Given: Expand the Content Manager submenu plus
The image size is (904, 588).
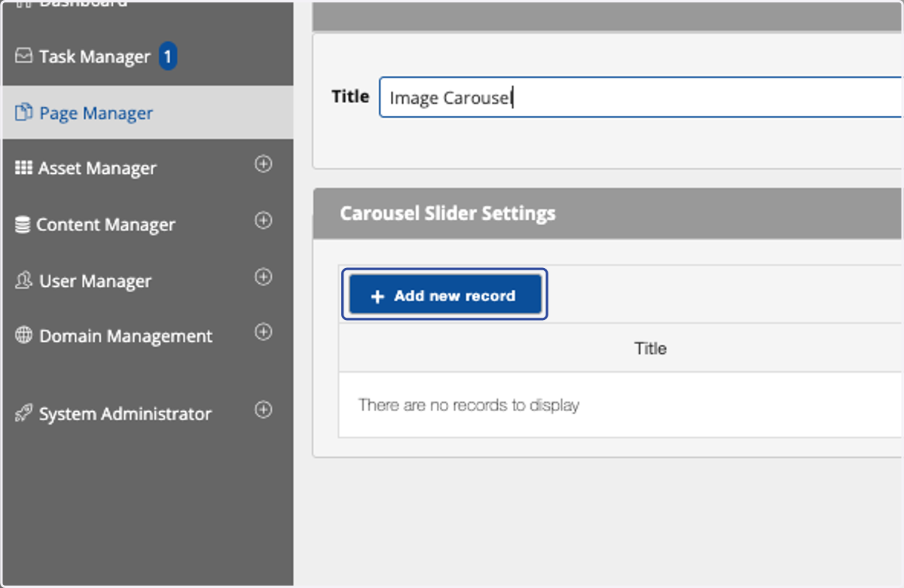Looking at the screenshot, I should (263, 221).
